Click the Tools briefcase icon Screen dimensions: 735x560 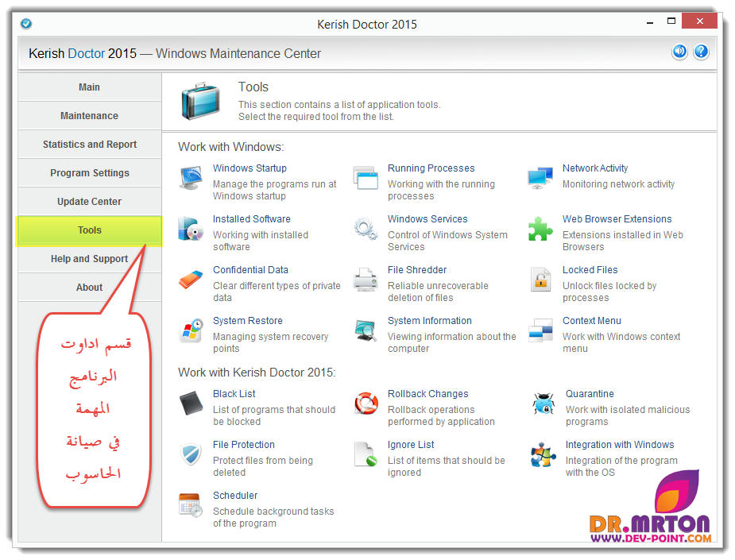pos(200,100)
